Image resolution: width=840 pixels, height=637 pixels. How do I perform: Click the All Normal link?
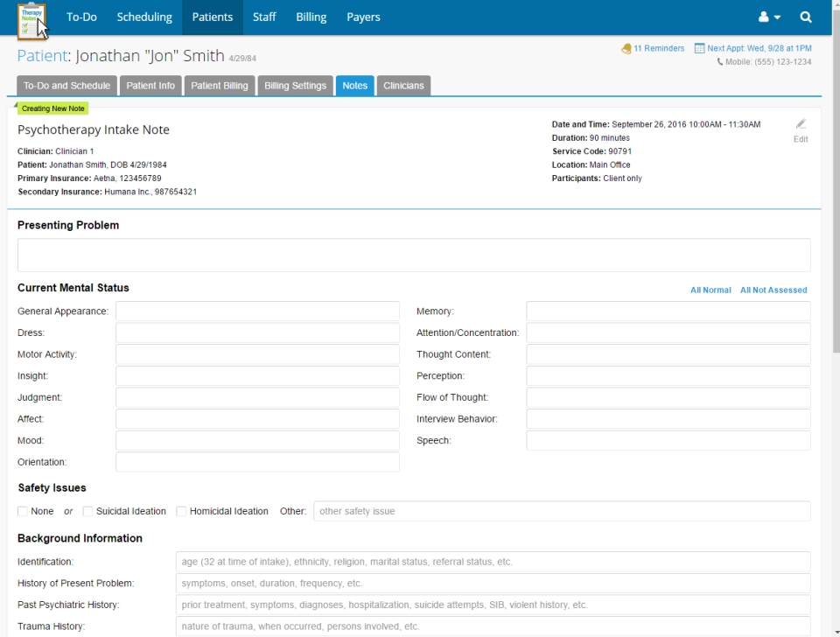710,290
